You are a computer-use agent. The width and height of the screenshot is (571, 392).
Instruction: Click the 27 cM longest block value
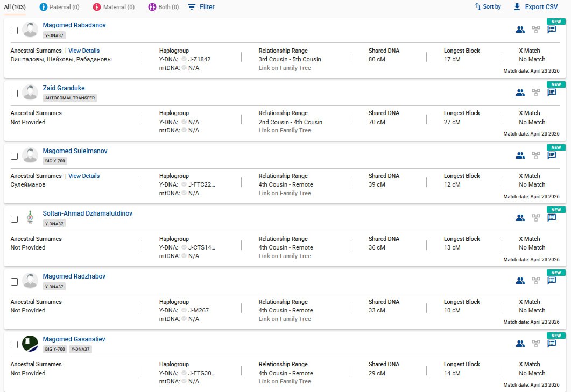[452, 122]
